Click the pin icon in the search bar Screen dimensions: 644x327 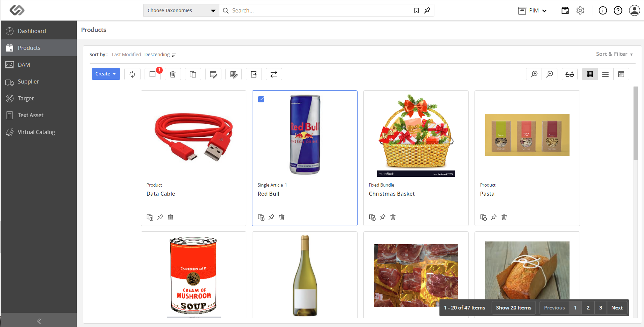pos(427,10)
